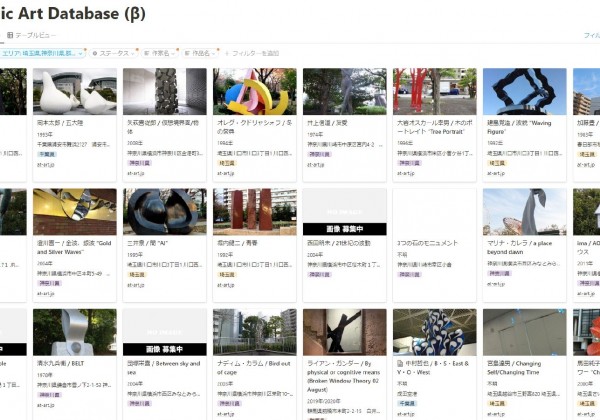Click title 岡本太郎 / 五大陸
This screenshot has height=420, width=600.
click(x=60, y=123)
